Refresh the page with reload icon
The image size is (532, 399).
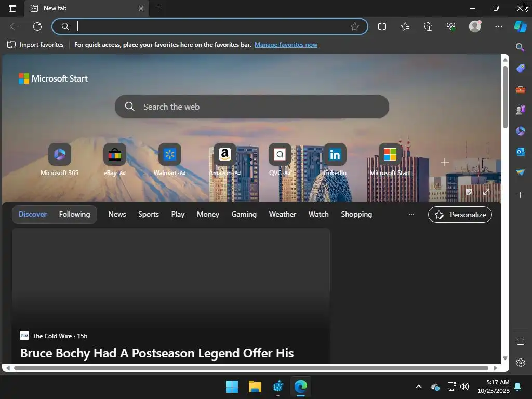pos(37,26)
